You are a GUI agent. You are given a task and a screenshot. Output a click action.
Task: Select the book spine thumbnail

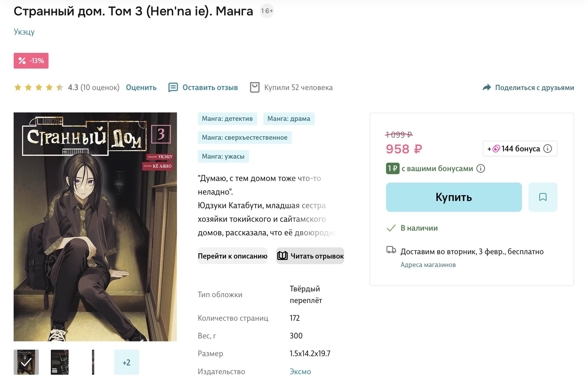pyautogui.click(x=93, y=362)
